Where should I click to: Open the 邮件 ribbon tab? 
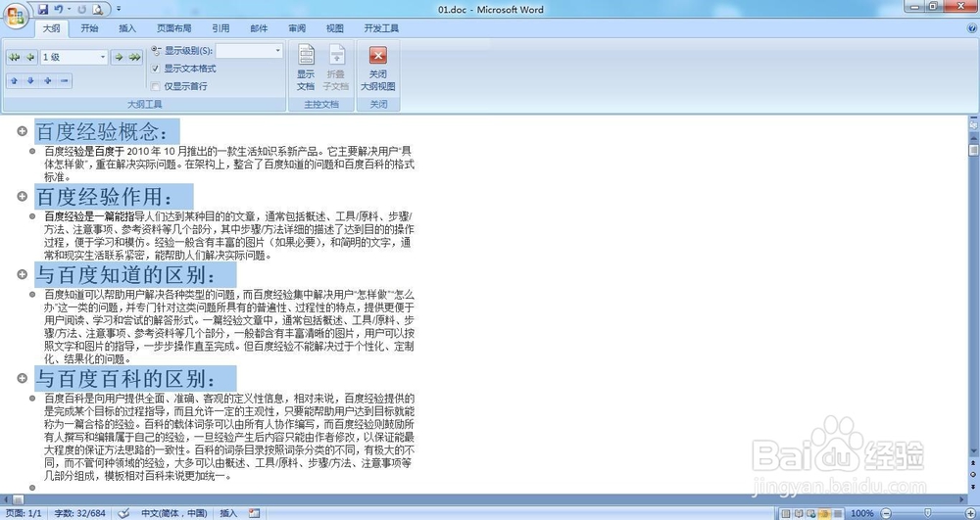259,28
